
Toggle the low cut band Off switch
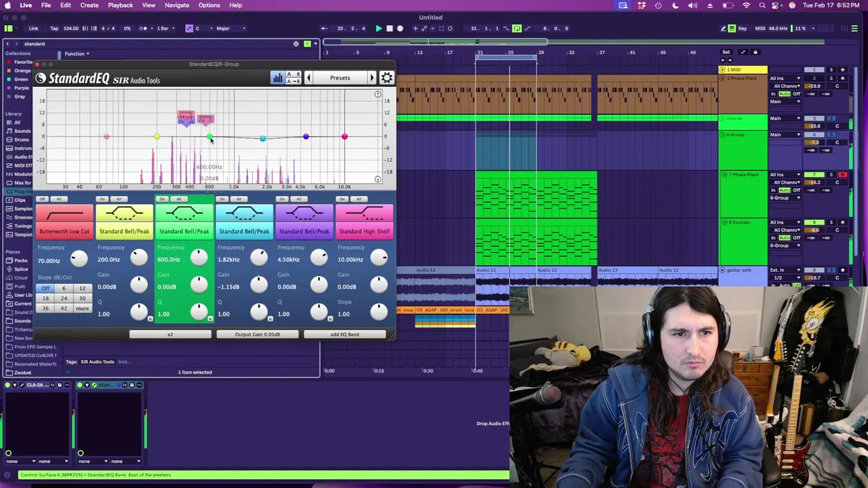pyautogui.click(x=42, y=199)
